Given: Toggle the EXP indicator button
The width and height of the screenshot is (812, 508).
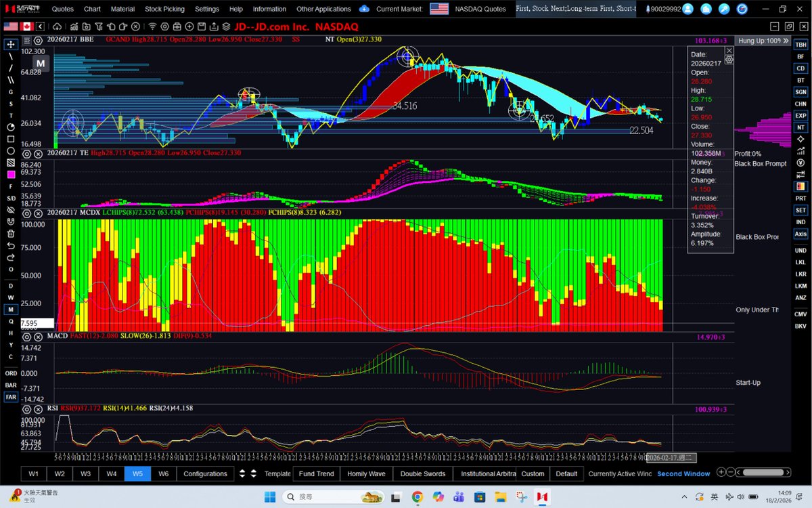Looking at the screenshot, I should coord(800,116).
